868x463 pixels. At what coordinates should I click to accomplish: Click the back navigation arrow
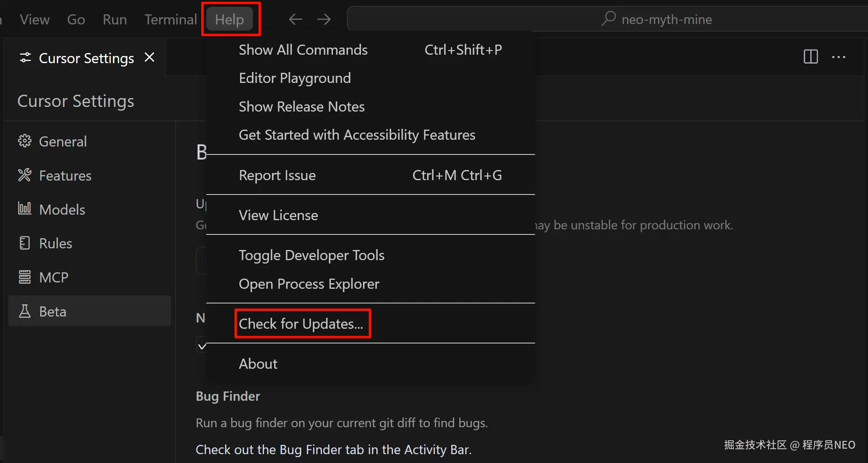[296, 19]
